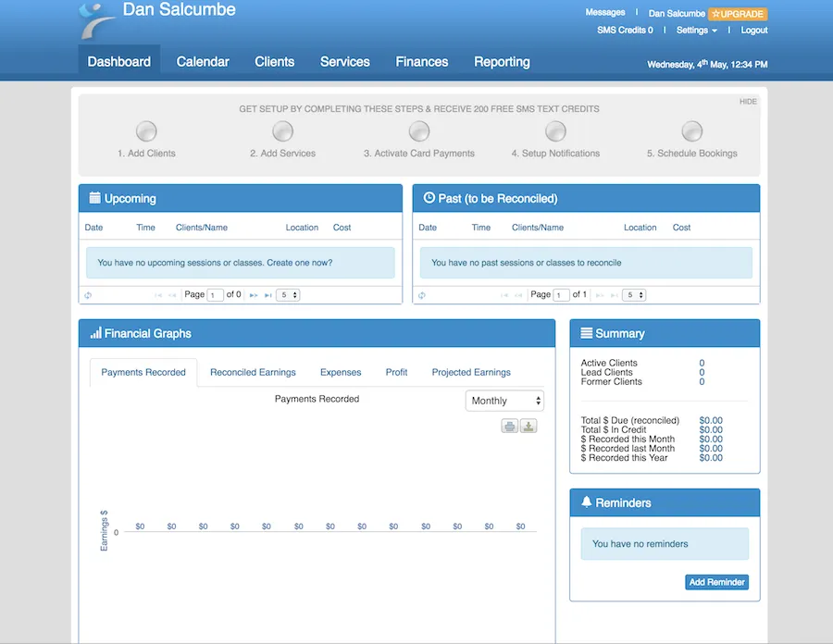Click the Activate Card Payments step circle
This screenshot has height=644, width=833.
tap(419, 131)
